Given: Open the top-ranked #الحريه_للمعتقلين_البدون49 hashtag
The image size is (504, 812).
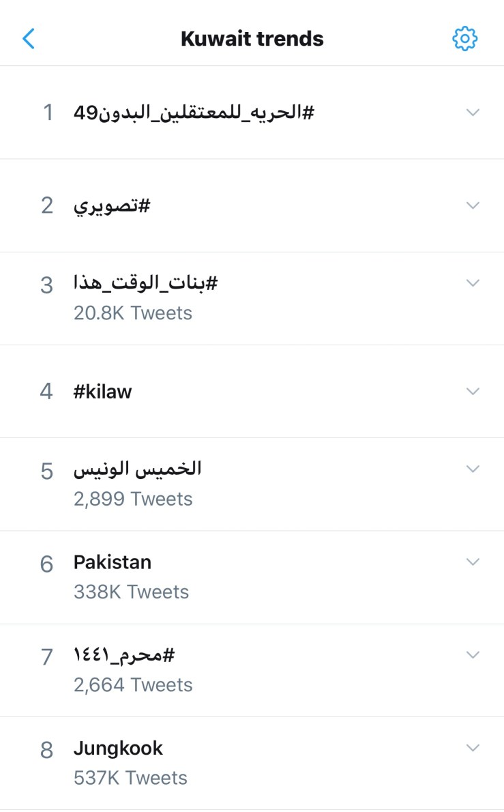Looking at the screenshot, I should pyautogui.click(x=193, y=113).
